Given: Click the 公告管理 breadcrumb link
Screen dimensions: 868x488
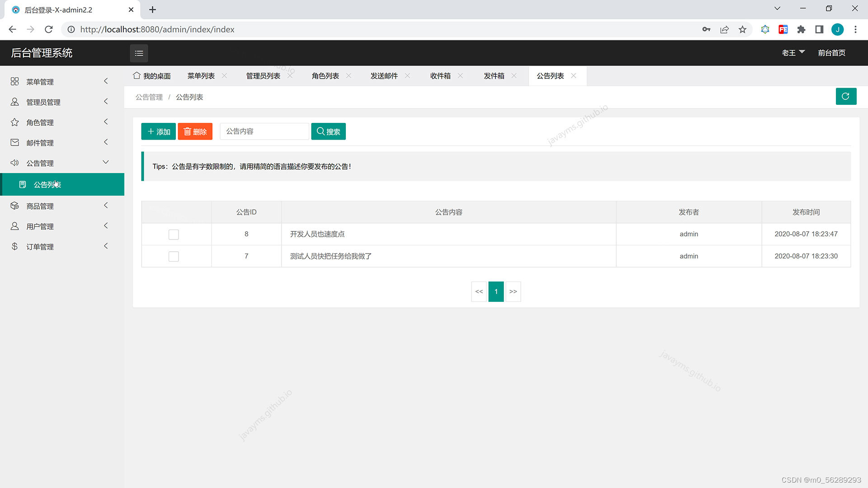Looking at the screenshot, I should point(149,97).
